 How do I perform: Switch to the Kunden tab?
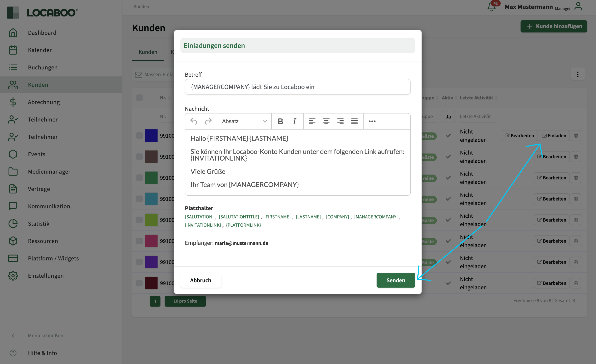148,52
